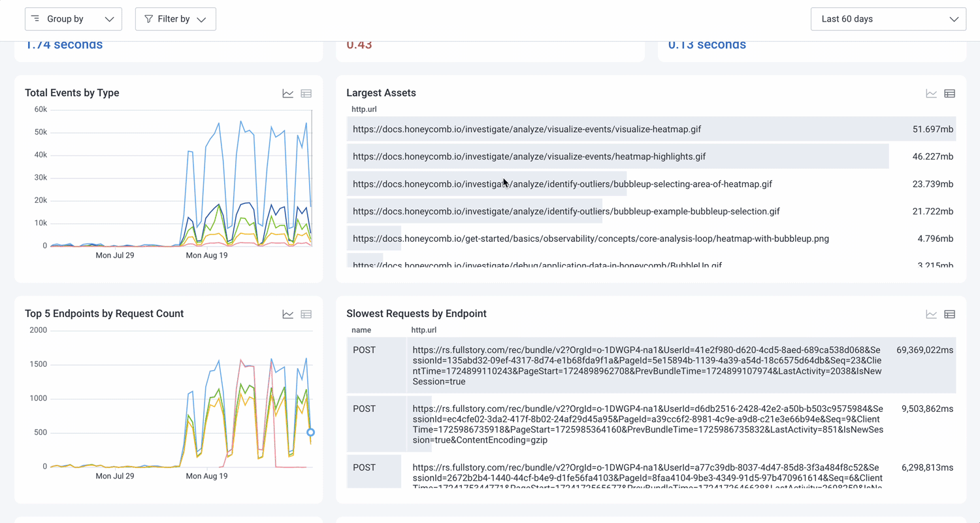Switch Top 5 Endpoints panel to chart view
The height and width of the screenshot is (523, 980).
coord(287,314)
